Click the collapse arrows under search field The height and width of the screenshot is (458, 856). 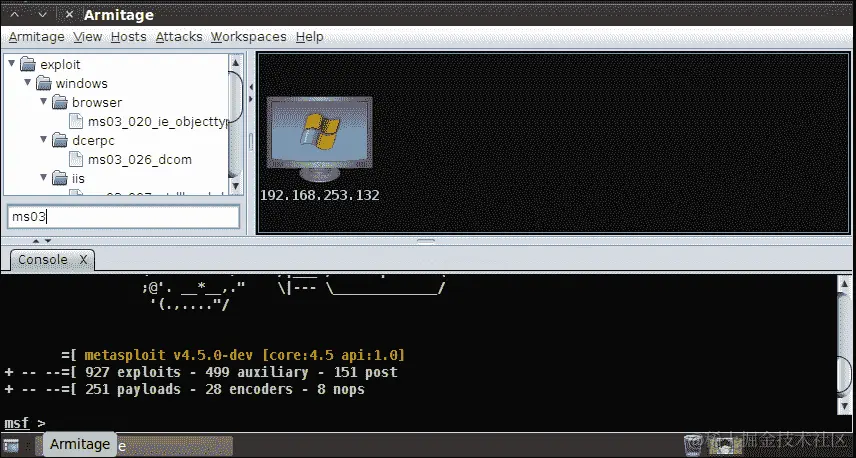click(41, 241)
